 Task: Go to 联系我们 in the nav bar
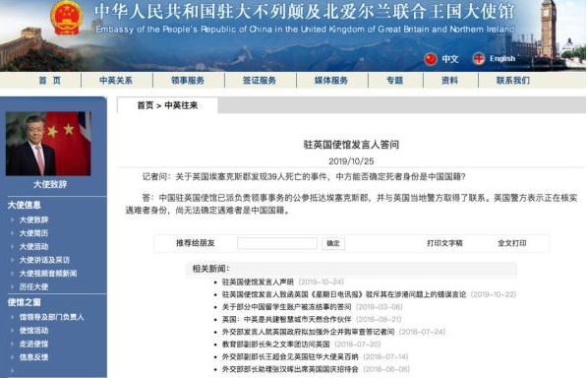point(513,81)
